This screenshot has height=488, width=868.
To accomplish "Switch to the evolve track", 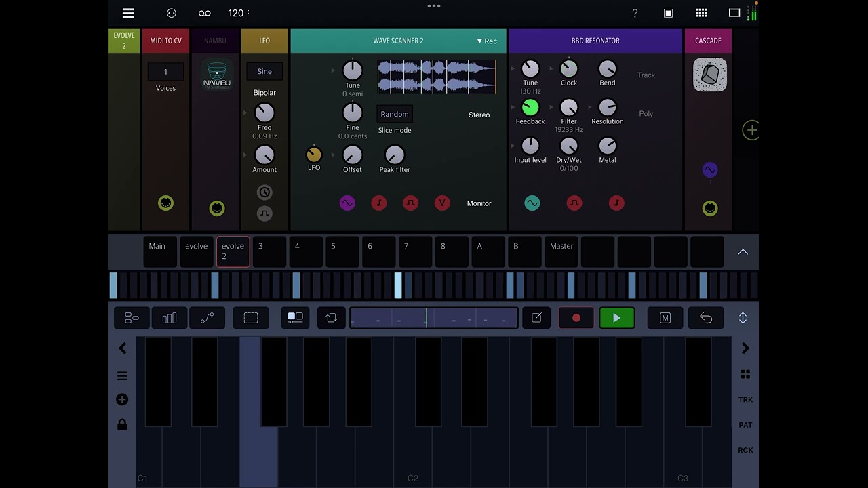I will click(x=197, y=252).
